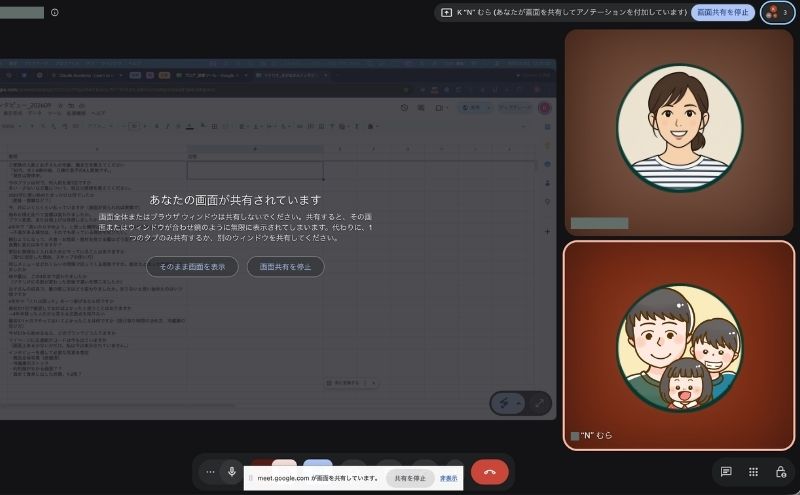Click 共有を停止 in the browser sharing bar
Viewport: 800px width, 495px height.
(x=410, y=478)
